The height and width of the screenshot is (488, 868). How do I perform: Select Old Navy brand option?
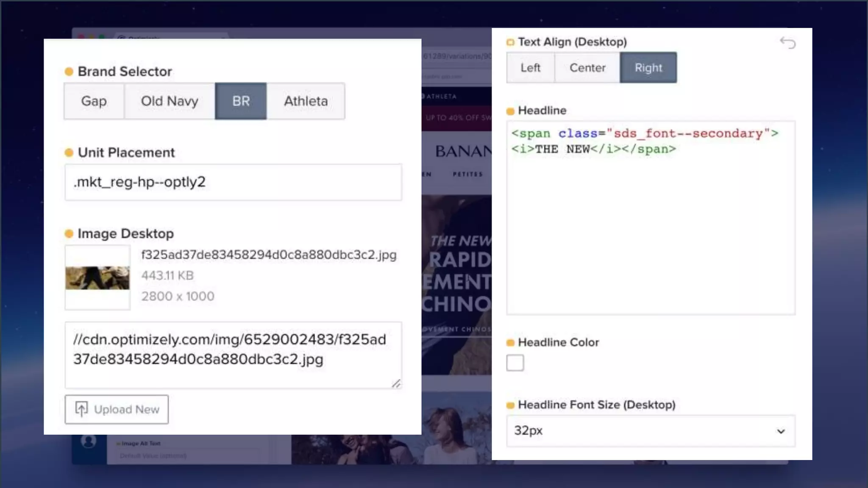pyautogui.click(x=170, y=101)
